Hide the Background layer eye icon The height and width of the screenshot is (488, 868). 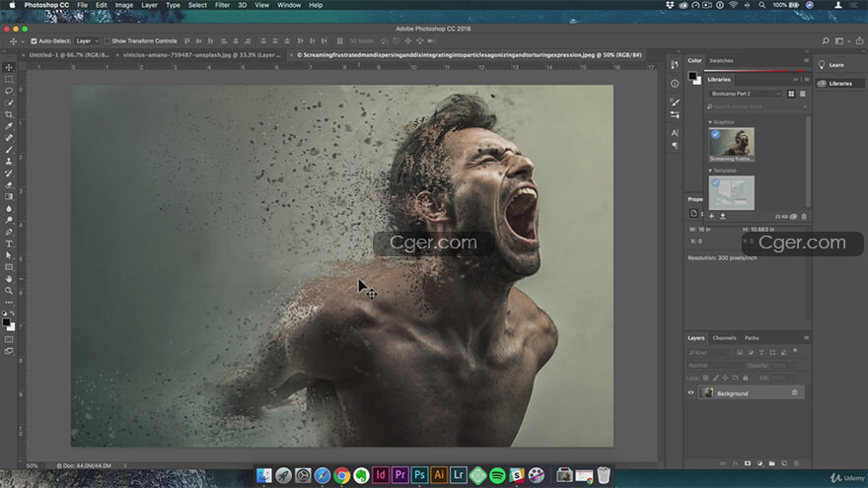coord(690,392)
